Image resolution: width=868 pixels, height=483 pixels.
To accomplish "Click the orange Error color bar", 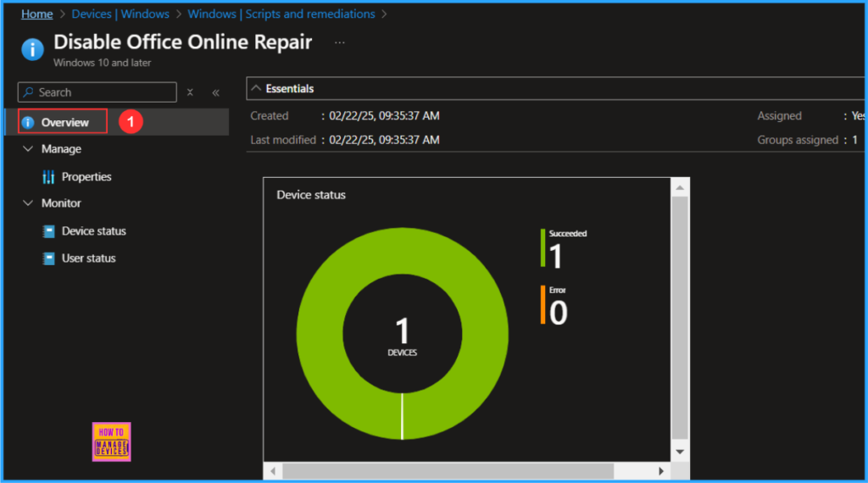I will 542,305.
